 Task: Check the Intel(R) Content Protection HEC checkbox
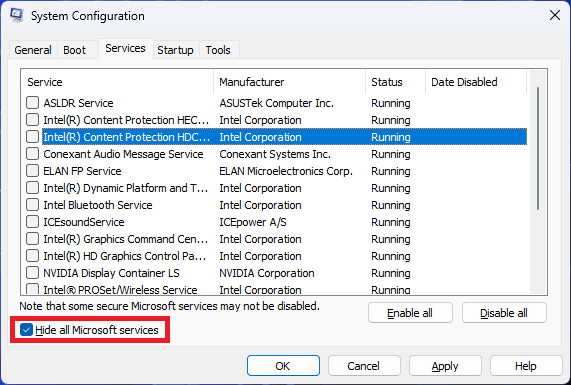click(x=32, y=120)
